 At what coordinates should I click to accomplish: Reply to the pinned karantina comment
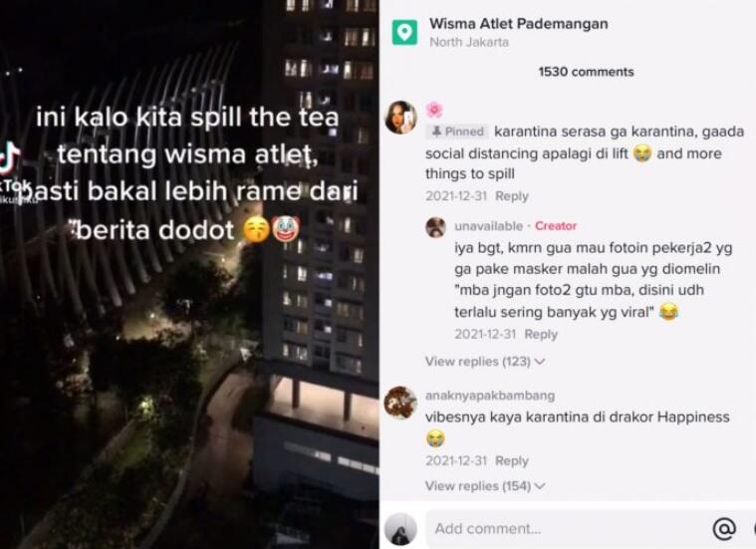tap(512, 196)
